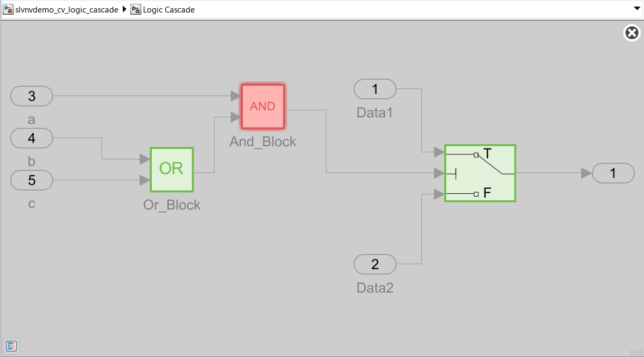Screen dimensions: 644x357
Task: Click the breadcrumb separator arrow between model names
Action: pyautogui.click(x=125, y=9)
